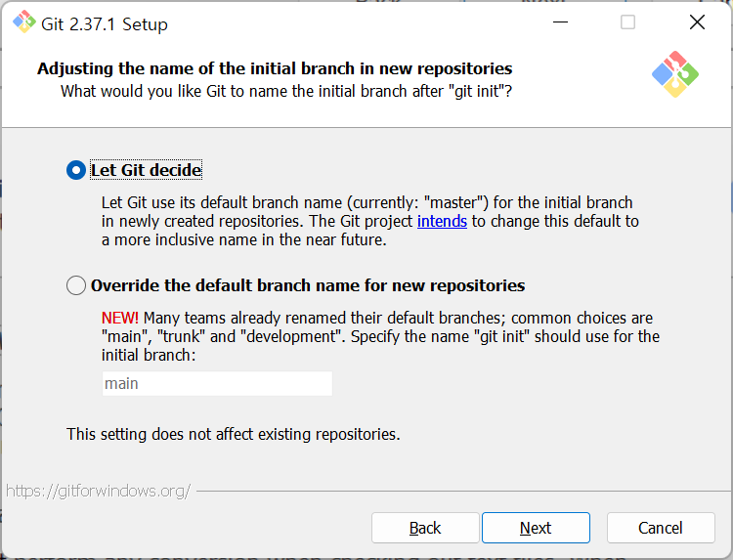Click "This setting does not affect existing repositories."
Image resolution: width=733 pixels, height=560 pixels.
234,434
